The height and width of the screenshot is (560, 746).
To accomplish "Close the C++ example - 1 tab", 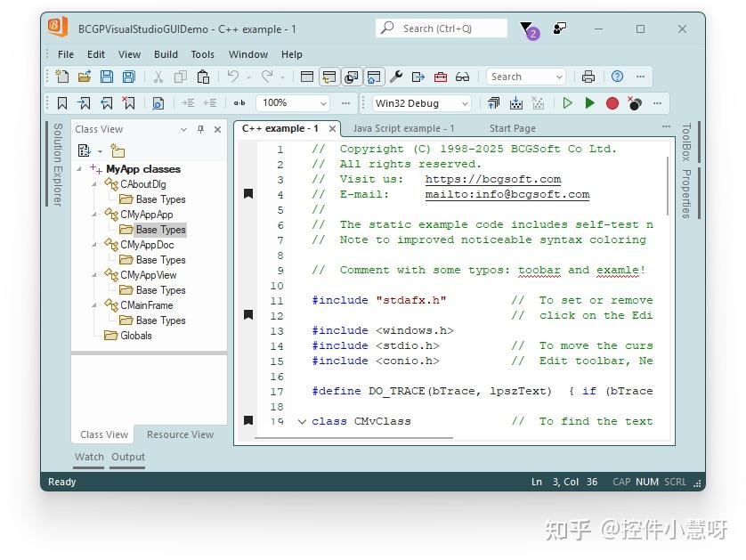I will pyautogui.click(x=333, y=128).
